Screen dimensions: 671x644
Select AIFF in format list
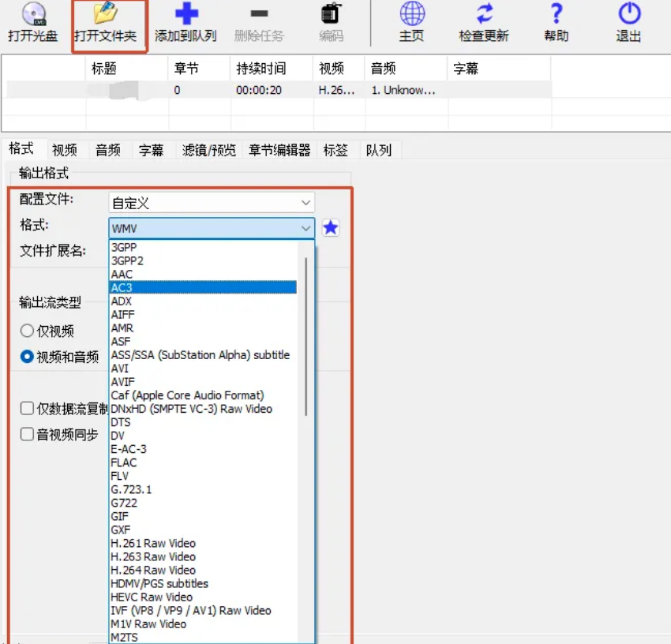(x=203, y=315)
